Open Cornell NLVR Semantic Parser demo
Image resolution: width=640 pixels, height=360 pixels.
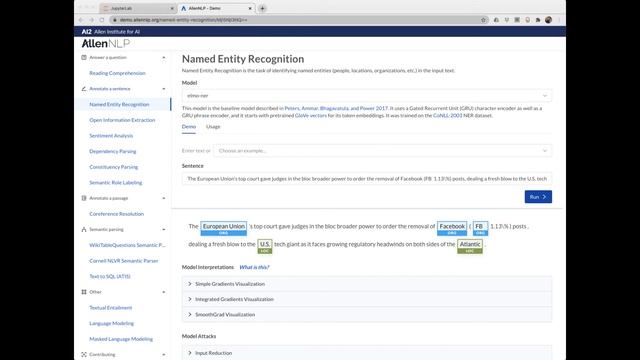[124, 261]
